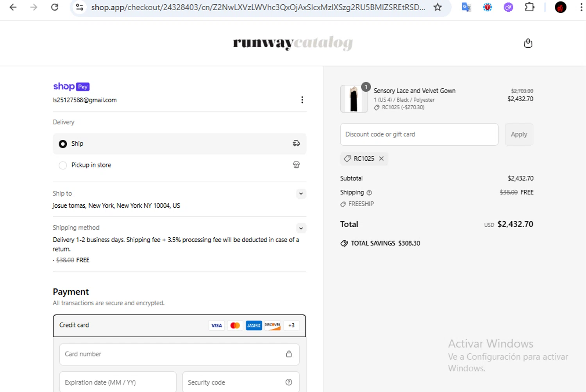Click the josue tomas shipping address text

116,205
